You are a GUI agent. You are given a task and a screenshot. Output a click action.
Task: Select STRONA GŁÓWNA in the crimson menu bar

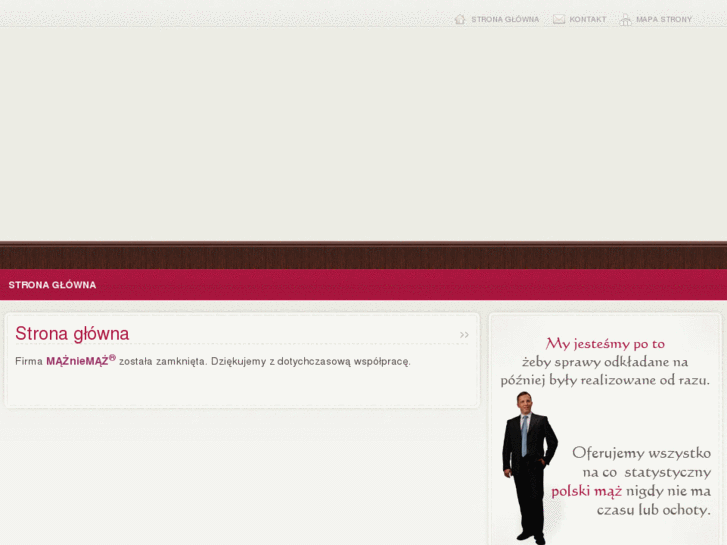(52, 285)
